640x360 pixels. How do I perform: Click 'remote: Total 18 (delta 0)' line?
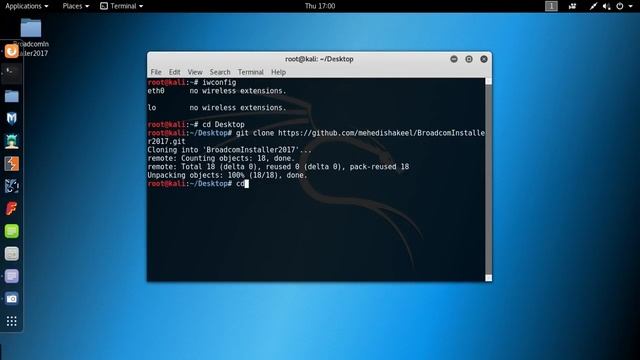pos(278,167)
